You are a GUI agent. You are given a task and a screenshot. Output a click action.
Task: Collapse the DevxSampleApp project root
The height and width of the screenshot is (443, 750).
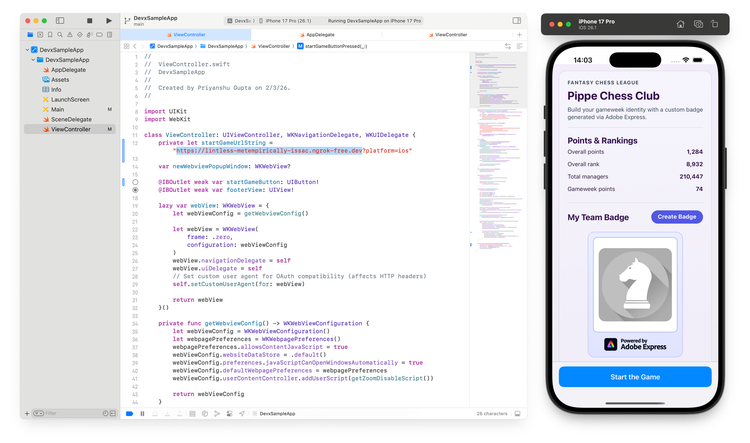coord(27,50)
